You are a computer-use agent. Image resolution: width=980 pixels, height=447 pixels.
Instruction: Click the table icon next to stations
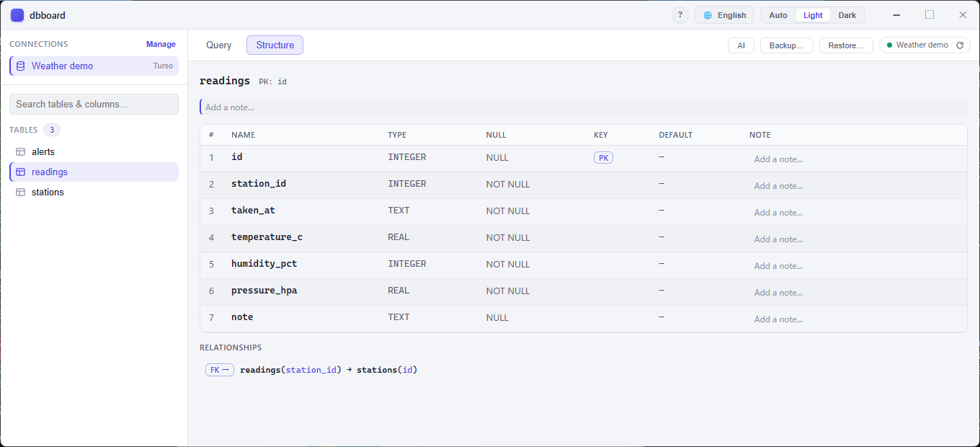pyautogui.click(x=21, y=192)
